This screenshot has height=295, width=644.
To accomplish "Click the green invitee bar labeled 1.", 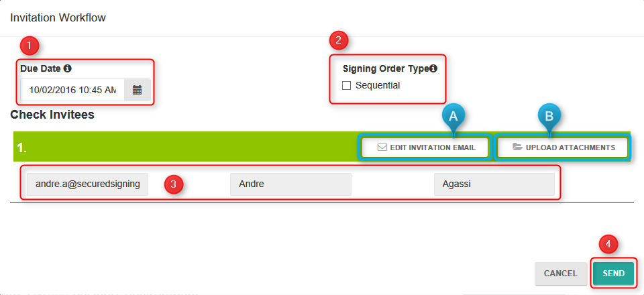I will (323, 146).
